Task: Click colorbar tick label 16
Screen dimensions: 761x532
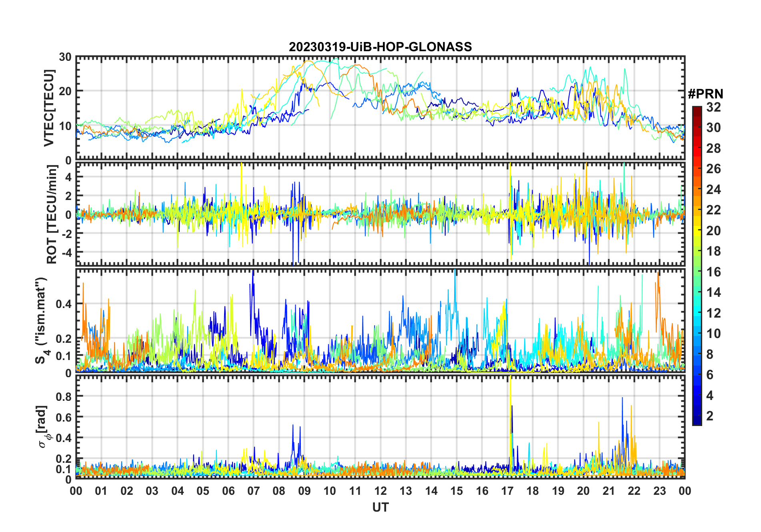Action: 713,272
